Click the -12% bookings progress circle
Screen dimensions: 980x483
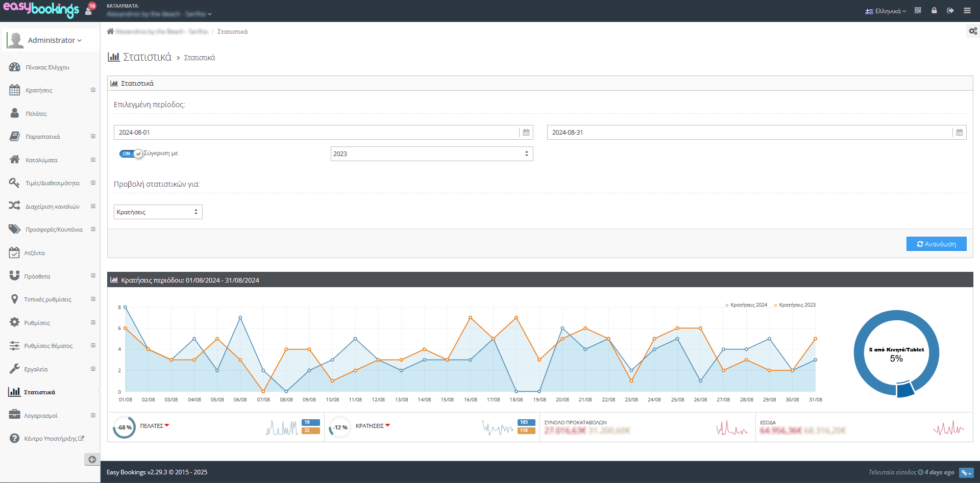[339, 427]
